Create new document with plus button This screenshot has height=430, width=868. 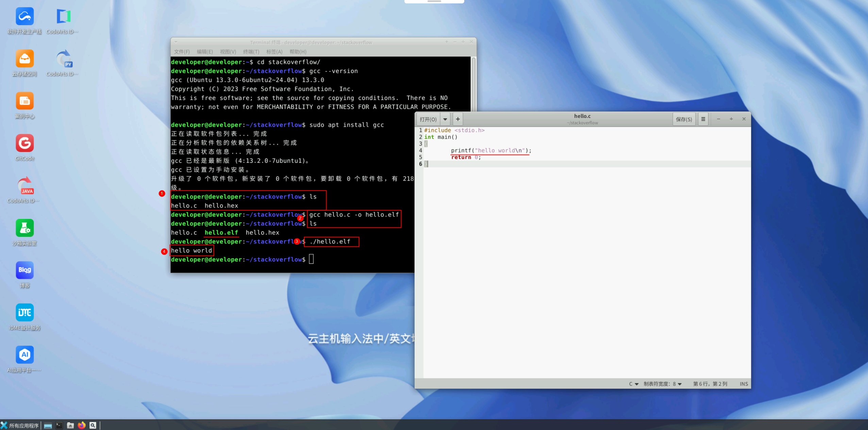point(458,119)
